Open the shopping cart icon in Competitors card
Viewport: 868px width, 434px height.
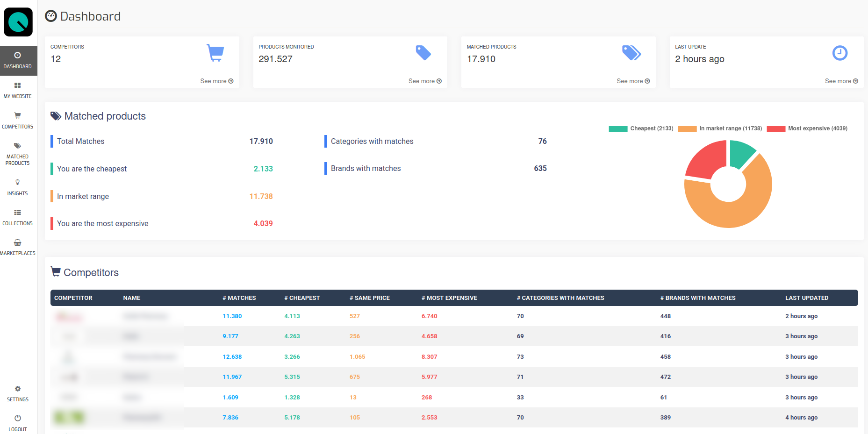[x=215, y=53]
